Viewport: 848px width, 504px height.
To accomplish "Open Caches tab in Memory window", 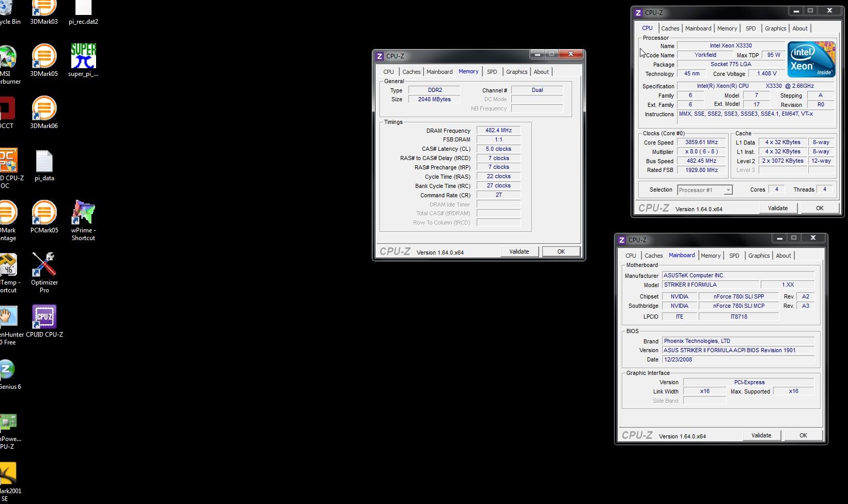I will click(411, 72).
